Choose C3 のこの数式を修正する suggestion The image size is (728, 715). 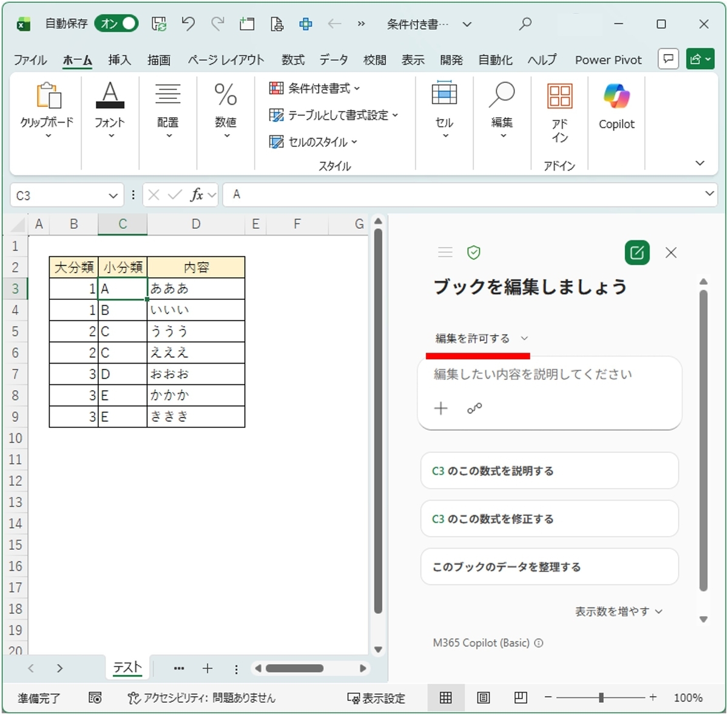[550, 518]
